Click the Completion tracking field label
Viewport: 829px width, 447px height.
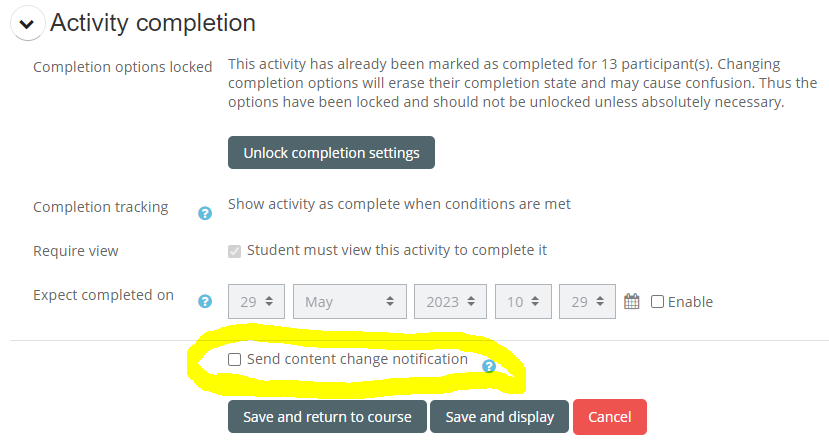coord(100,208)
